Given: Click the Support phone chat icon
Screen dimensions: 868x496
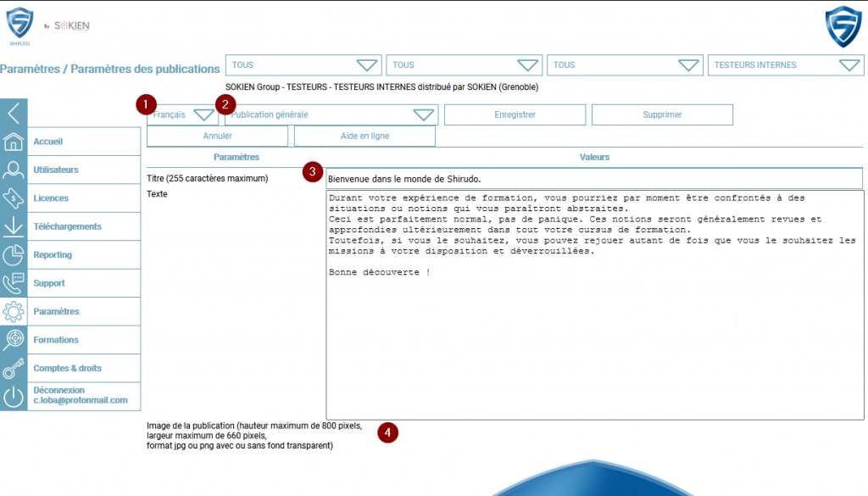Looking at the screenshot, I should (x=14, y=283).
